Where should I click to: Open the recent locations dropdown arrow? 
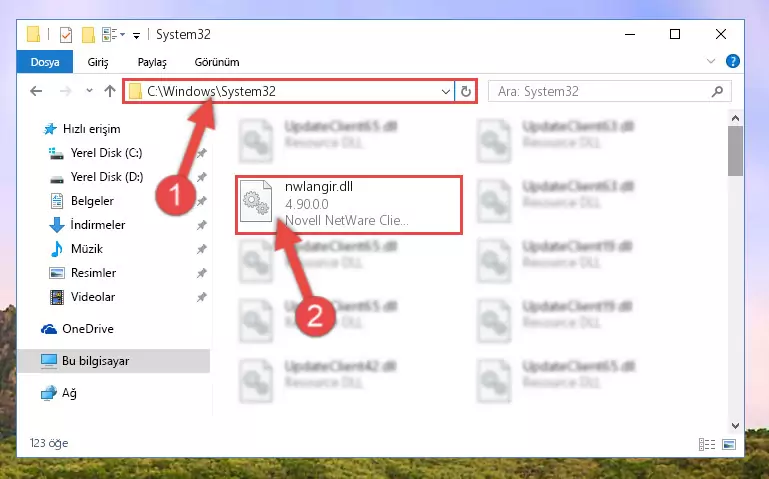(89, 91)
